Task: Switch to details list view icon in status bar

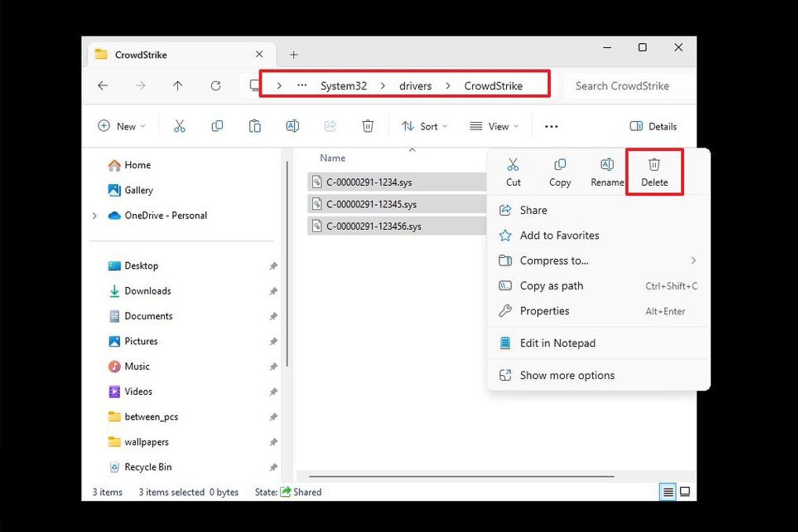Action: (x=668, y=492)
